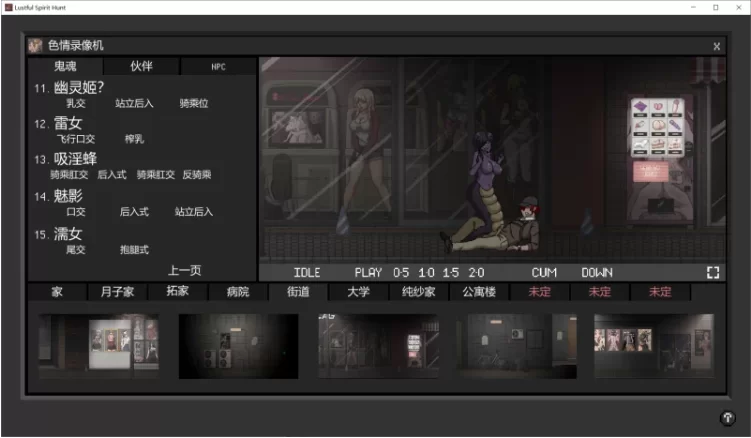This screenshot has width=751, height=438.
Task: Click the recorder title avatar icon
Action: click(x=35, y=46)
